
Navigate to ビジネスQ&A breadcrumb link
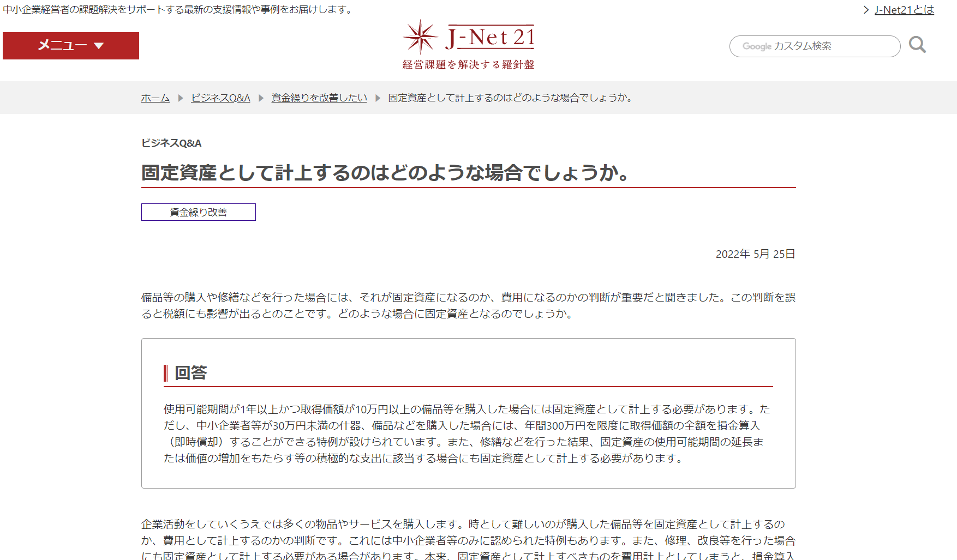(x=220, y=98)
